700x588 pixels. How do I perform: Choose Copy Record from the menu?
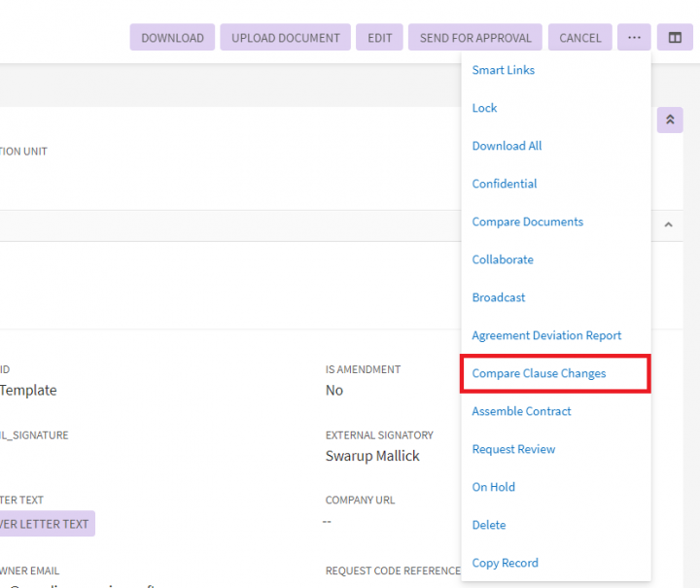tap(505, 563)
